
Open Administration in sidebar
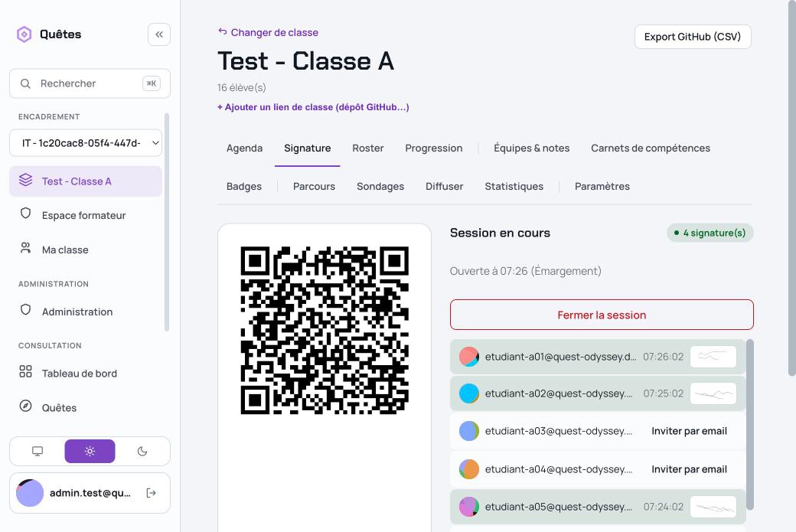[x=86, y=312]
